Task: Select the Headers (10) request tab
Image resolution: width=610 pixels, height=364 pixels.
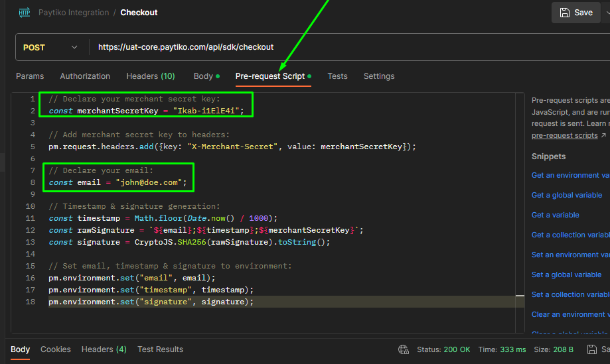Action: pos(151,76)
